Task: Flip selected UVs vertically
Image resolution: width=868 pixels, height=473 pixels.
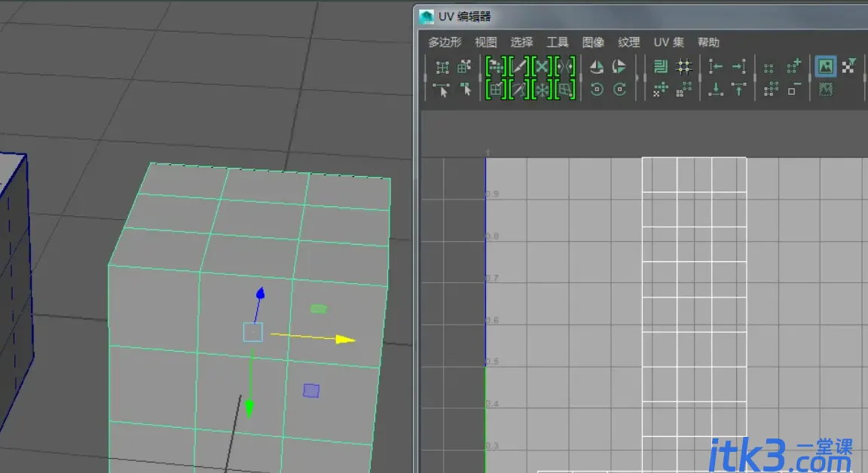Action: click(619, 67)
